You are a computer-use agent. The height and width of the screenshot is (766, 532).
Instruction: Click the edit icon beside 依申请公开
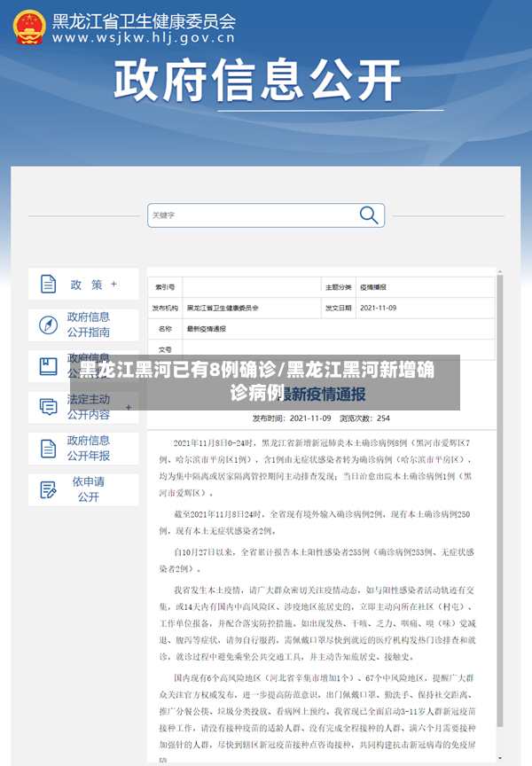[48, 489]
